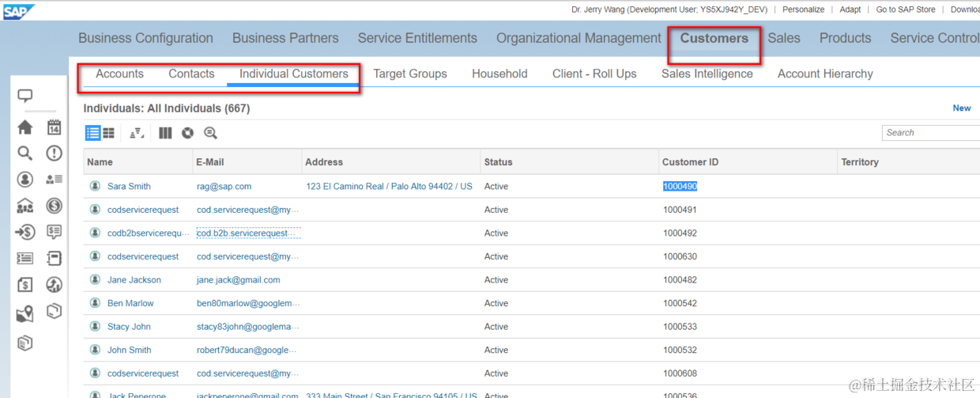Viewport: 980px width, 398px height.
Task: Open the single cube product icon
Action: (54, 311)
